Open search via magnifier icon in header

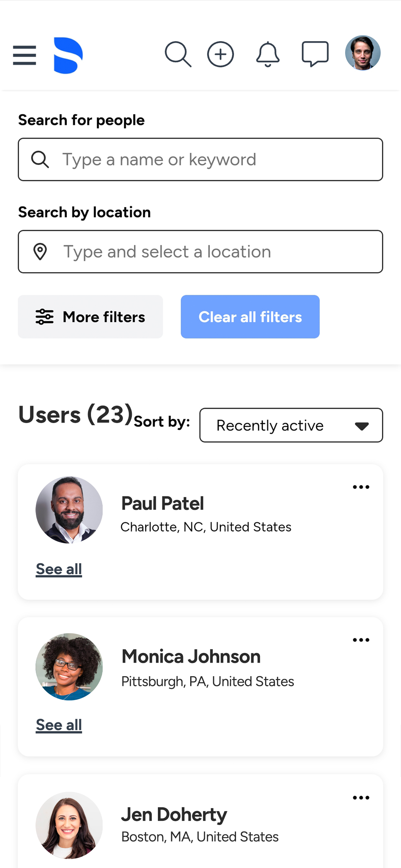tap(178, 54)
